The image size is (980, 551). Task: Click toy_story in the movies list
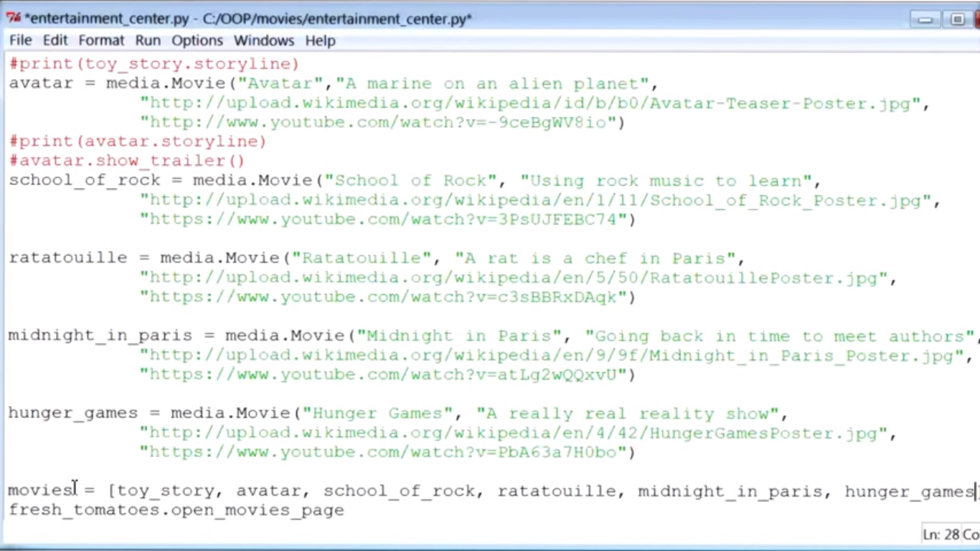pos(166,491)
